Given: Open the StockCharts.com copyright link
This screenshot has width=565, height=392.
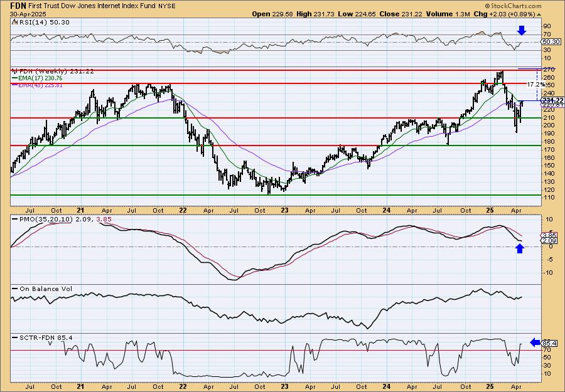Looking at the screenshot, I should (513, 6).
